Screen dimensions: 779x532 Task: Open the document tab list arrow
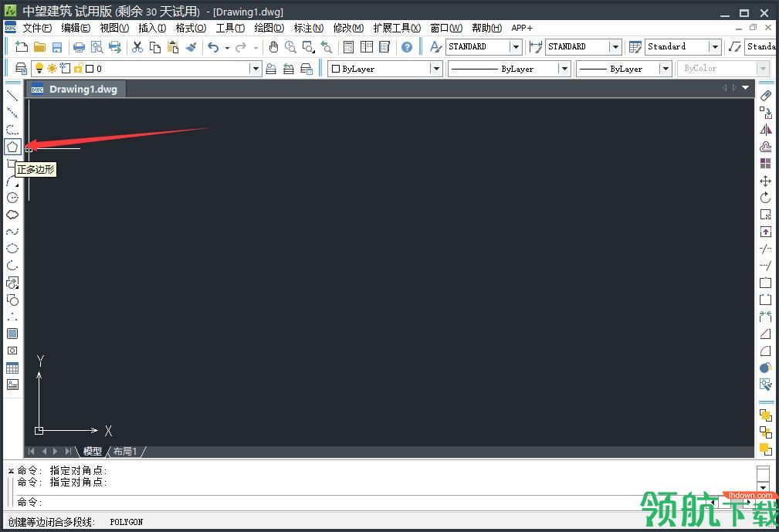pyautogui.click(x=746, y=87)
